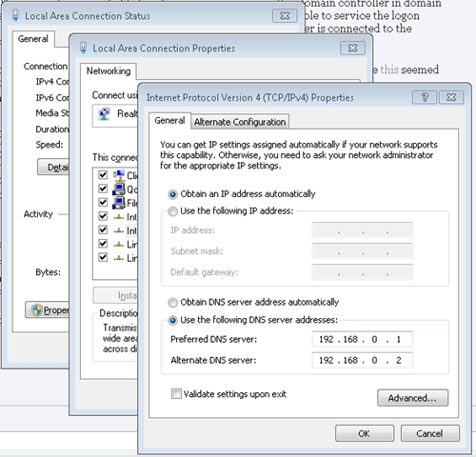The height and width of the screenshot is (457, 476).
Task: Open the Advanced TCP/IP settings
Action: [x=412, y=398]
